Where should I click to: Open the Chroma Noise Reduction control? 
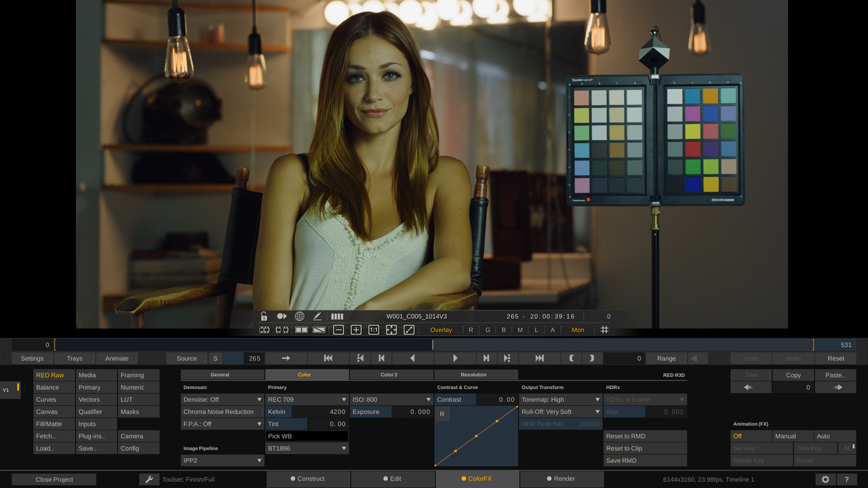pyautogui.click(x=222, y=412)
